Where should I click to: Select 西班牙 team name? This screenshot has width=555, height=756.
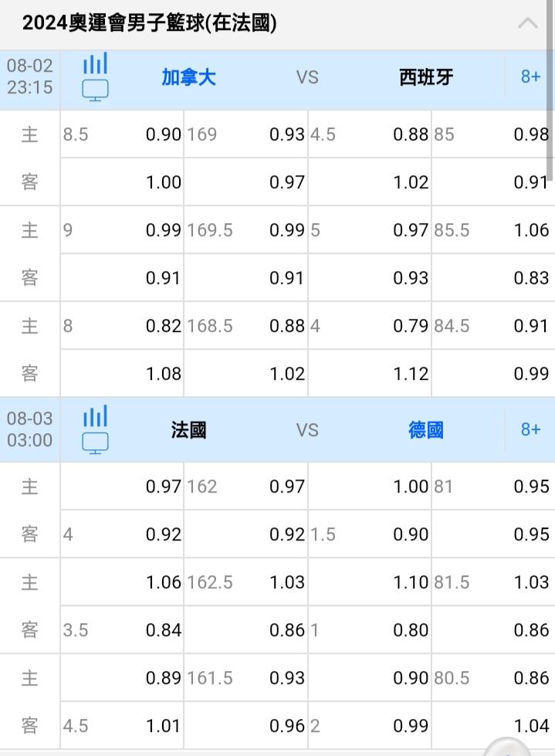426,78
